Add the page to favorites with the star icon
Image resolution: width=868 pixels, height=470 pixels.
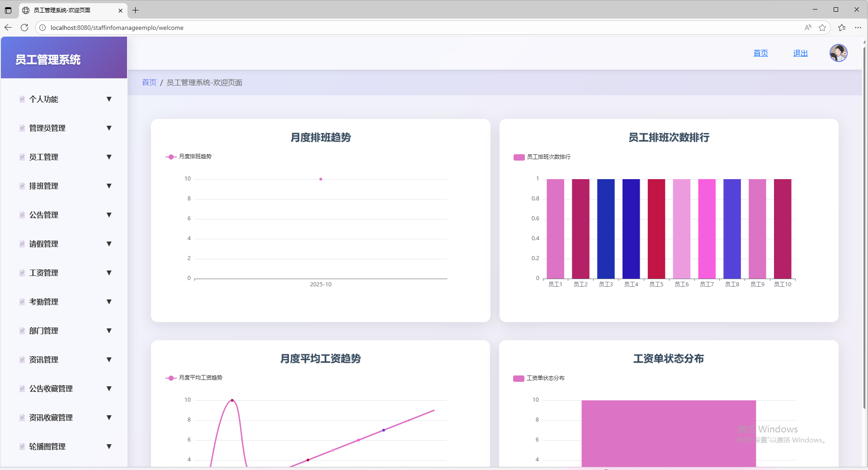(x=822, y=28)
